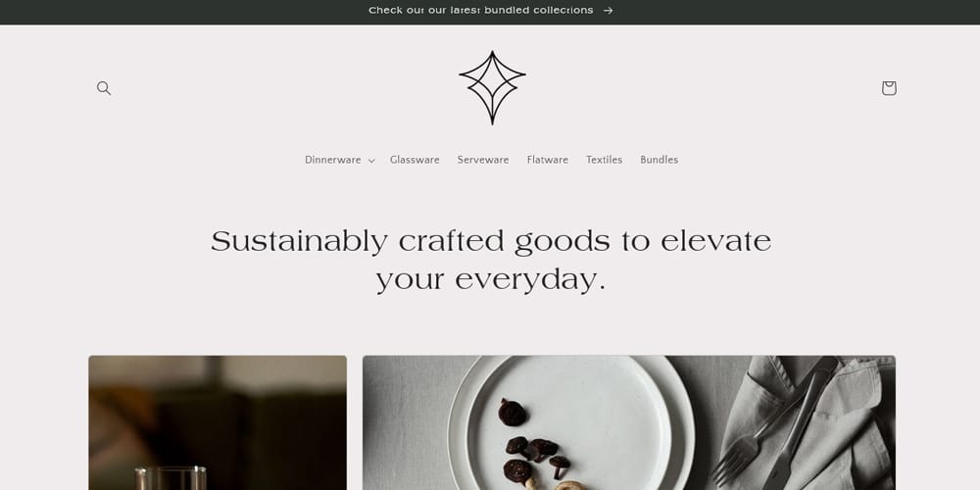Click the word "everyday." in the heading
Viewport: 980px width, 490px height.
coord(530,280)
